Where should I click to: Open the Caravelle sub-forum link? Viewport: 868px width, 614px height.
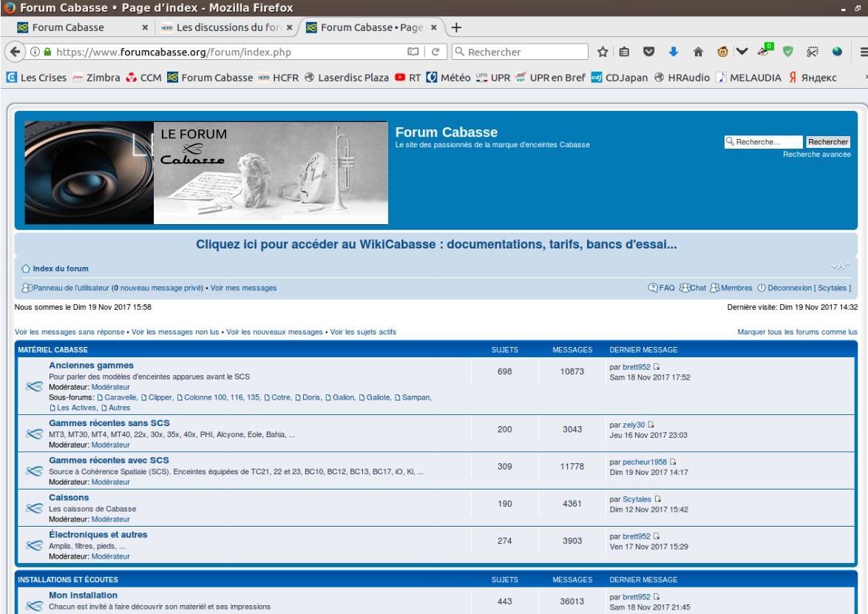coord(120,397)
